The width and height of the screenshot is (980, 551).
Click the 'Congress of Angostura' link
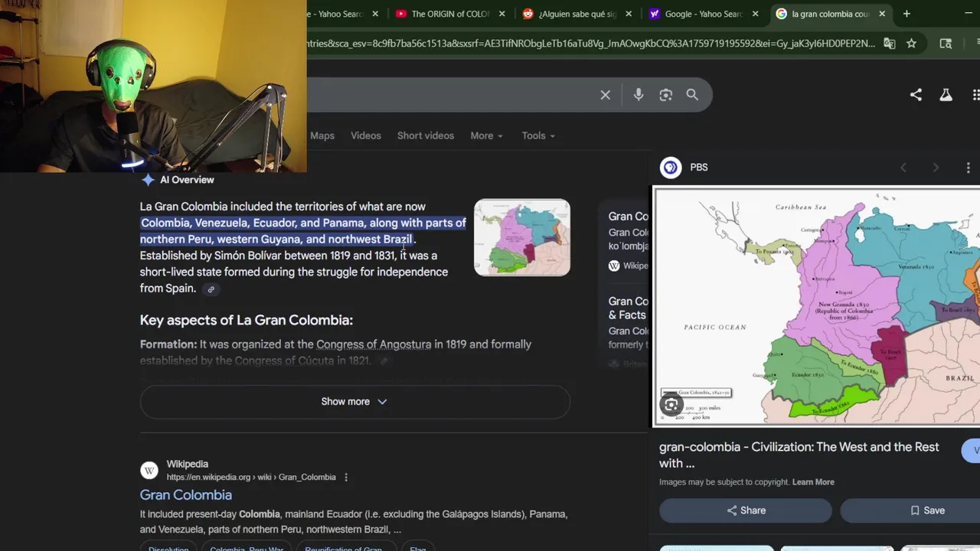(x=374, y=344)
